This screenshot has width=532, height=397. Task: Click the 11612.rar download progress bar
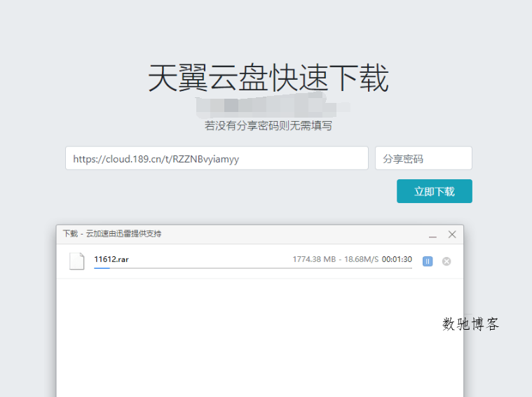click(253, 268)
